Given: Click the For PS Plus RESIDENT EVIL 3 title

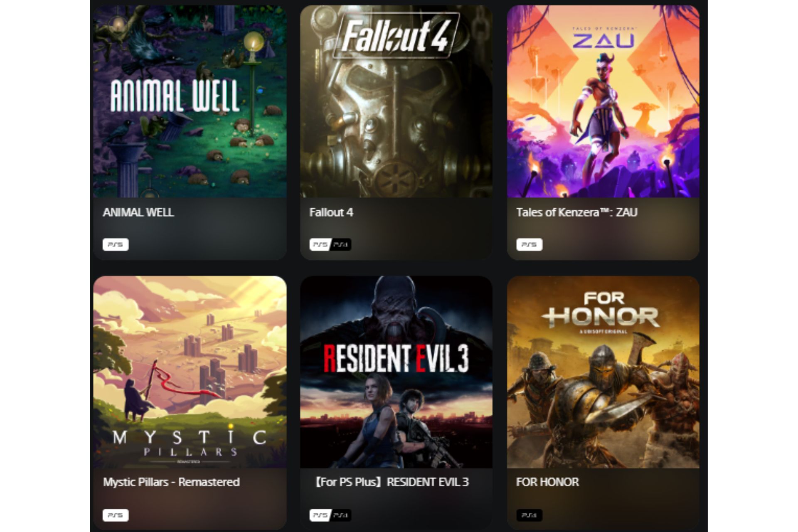Looking at the screenshot, I should 390,482.
